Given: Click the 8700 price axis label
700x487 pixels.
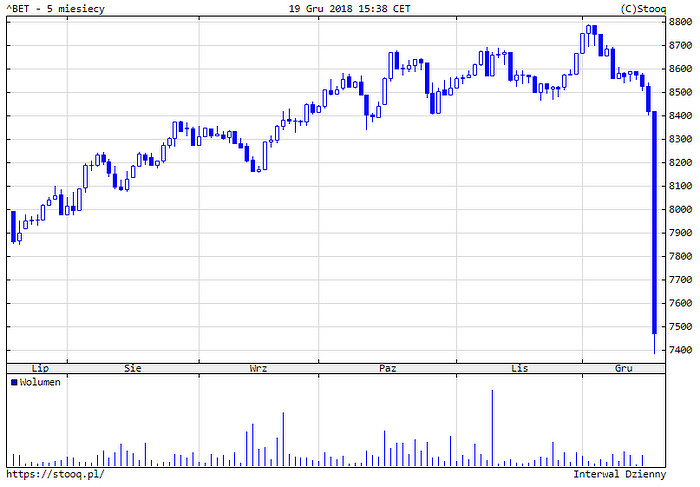Looking at the screenshot, I should pyautogui.click(x=680, y=46).
